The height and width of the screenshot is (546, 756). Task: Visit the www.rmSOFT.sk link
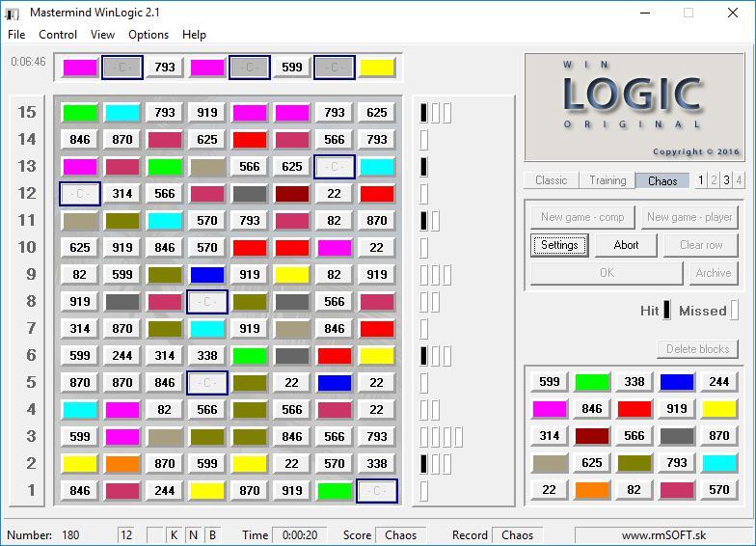[662, 534]
